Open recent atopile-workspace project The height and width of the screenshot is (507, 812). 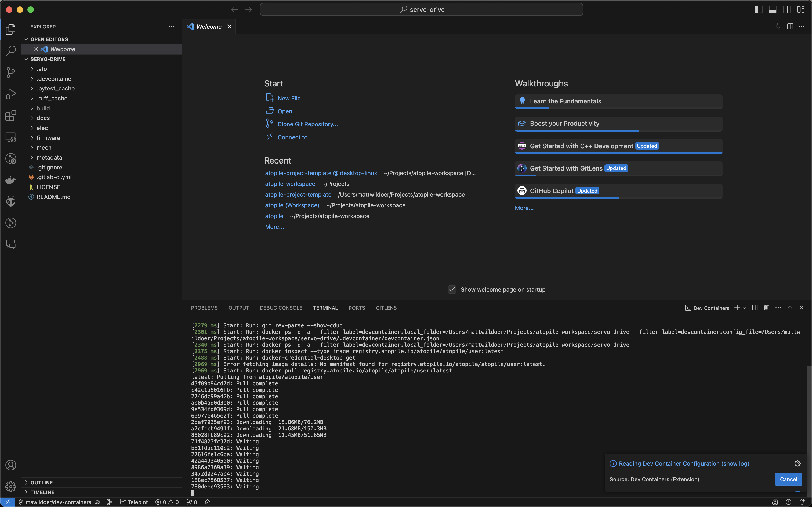click(x=290, y=184)
